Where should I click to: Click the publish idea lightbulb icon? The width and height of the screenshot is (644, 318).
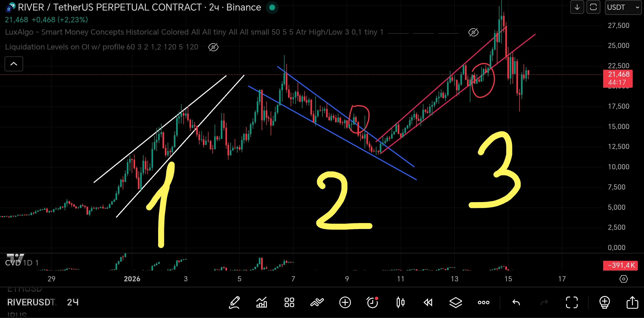click(604, 302)
